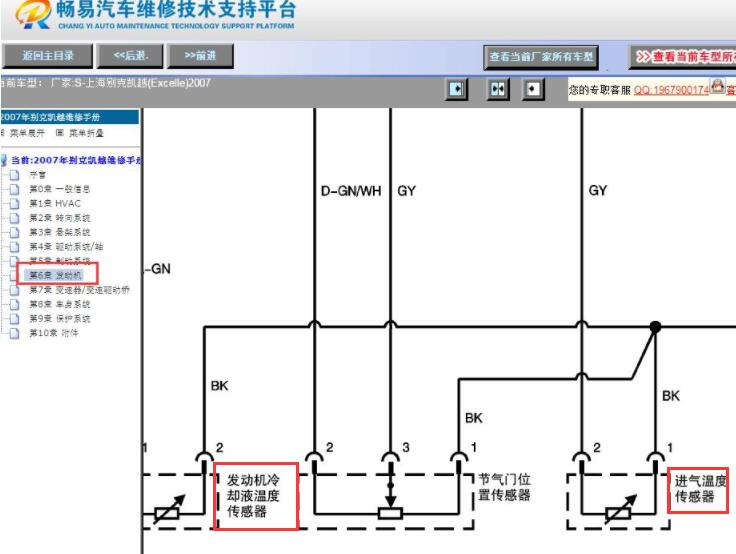
Task: Click the page icon beside 第8章 车身系统
Action: (x=15, y=304)
